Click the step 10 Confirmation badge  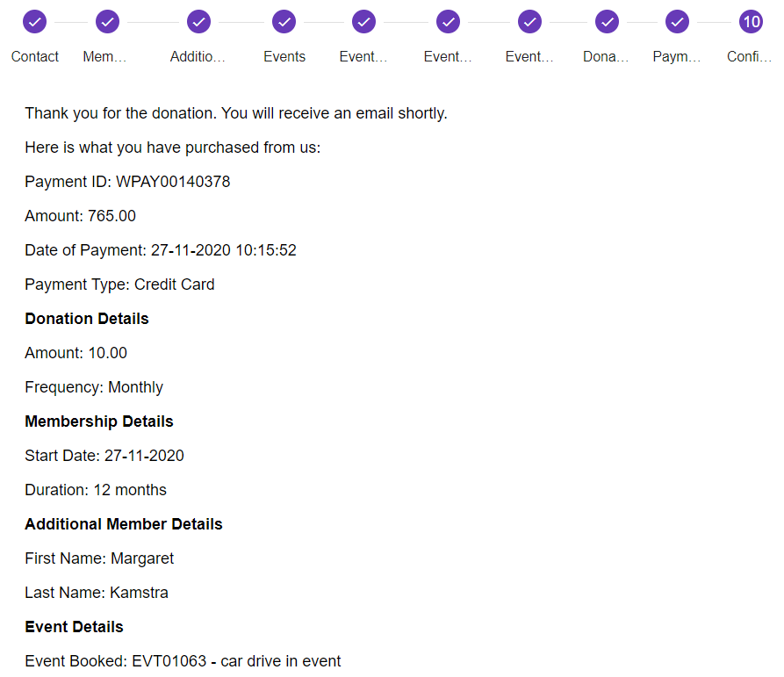pyautogui.click(x=751, y=21)
